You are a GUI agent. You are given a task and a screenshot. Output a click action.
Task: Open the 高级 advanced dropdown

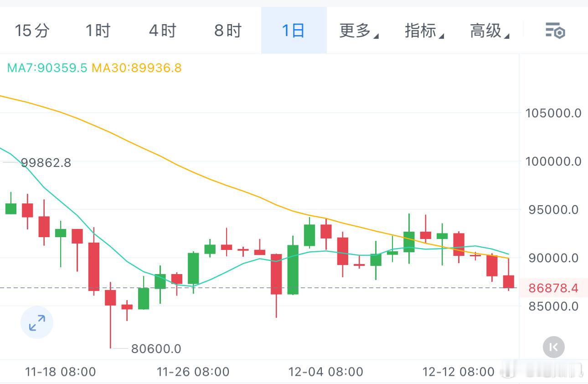[489, 31]
